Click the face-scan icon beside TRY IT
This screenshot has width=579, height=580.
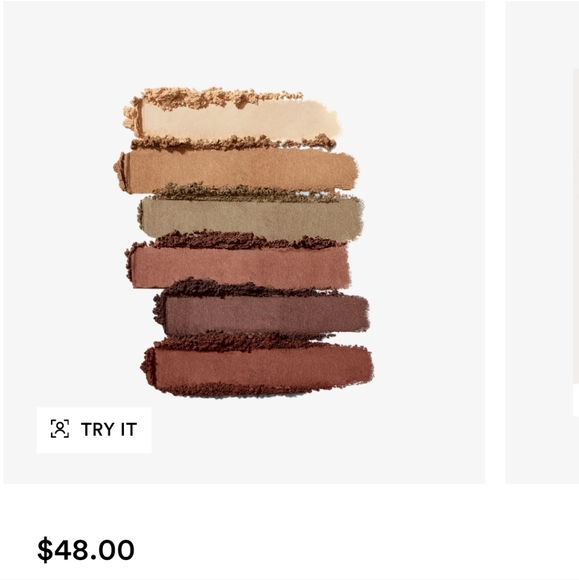(60, 429)
